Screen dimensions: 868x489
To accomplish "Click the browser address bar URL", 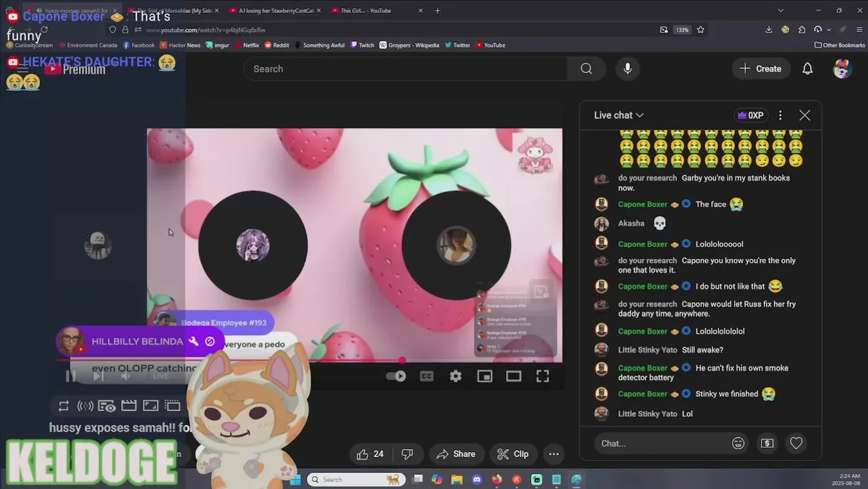I will pos(206,30).
